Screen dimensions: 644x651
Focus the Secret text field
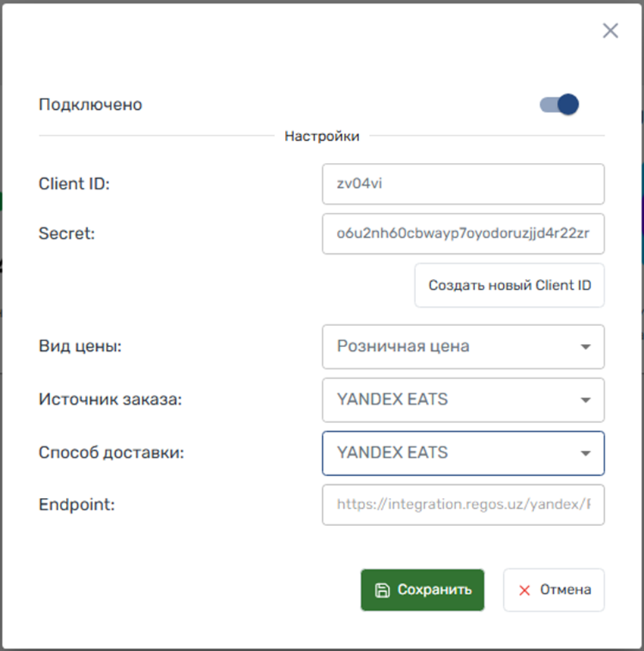(x=463, y=234)
